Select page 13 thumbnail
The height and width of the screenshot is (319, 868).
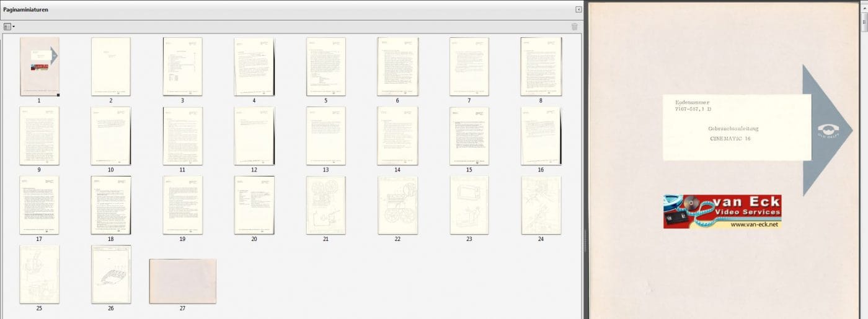click(325, 136)
